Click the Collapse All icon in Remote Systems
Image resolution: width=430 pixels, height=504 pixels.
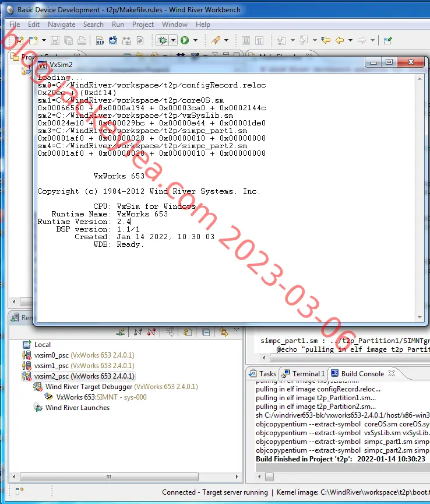coord(206,332)
